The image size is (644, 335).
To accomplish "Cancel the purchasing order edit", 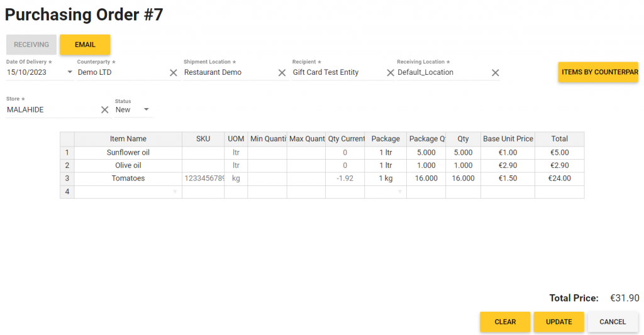I will click(x=613, y=322).
